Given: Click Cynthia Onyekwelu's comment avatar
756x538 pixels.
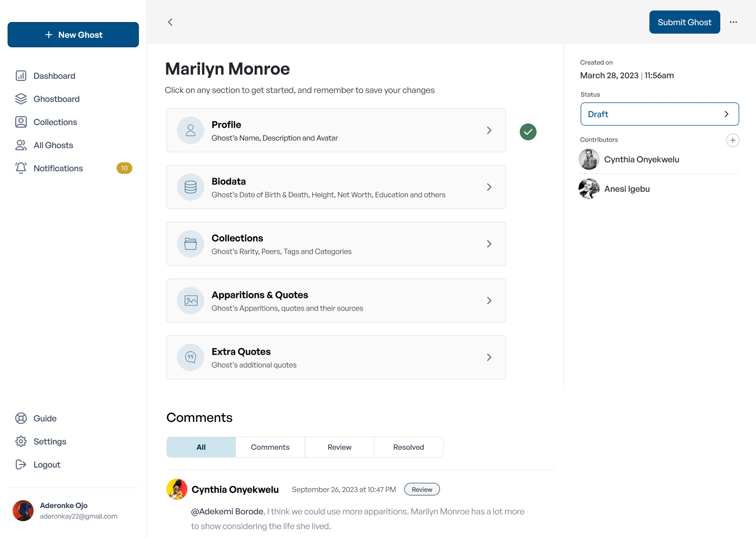Looking at the screenshot, I should [x=177, y=489].
